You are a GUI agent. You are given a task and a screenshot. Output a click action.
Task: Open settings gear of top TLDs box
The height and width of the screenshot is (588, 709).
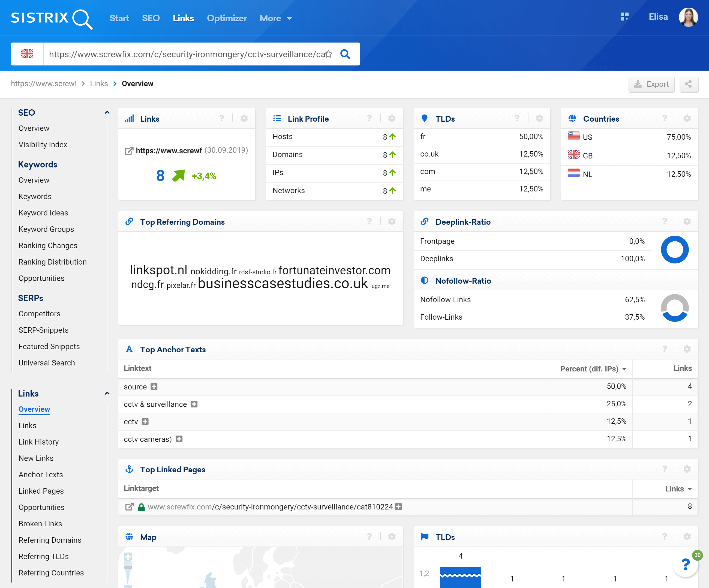click(x=539, y=119)
